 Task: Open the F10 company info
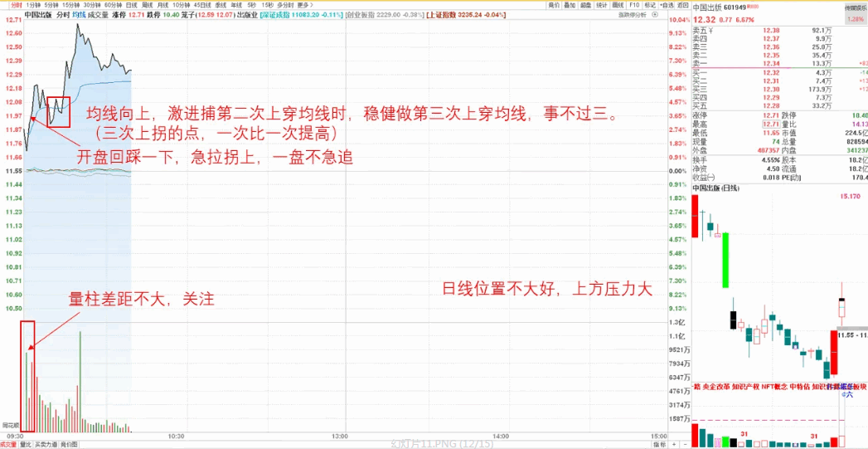tap(634, 5)
